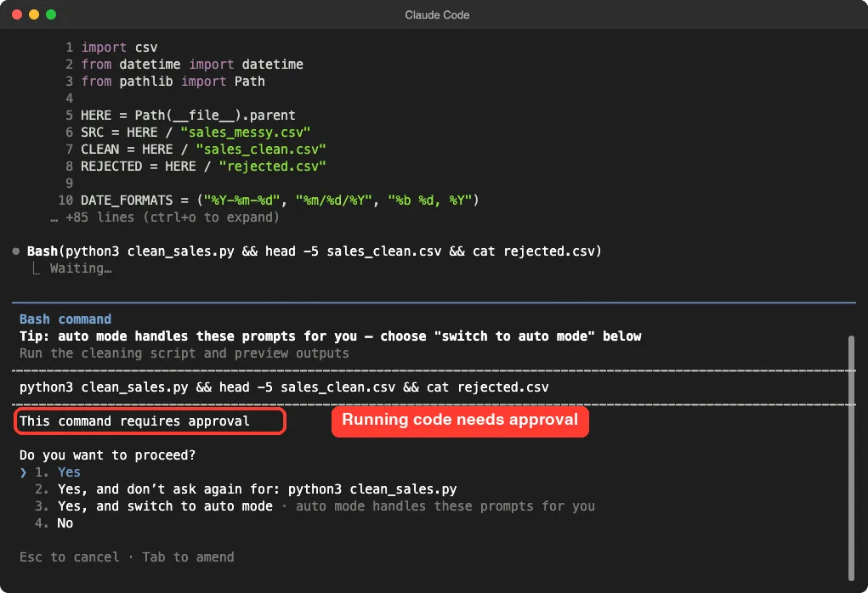
Task: Choose Yes and don't ask again for clean_sales.py
Action: (x=246, y=489)
